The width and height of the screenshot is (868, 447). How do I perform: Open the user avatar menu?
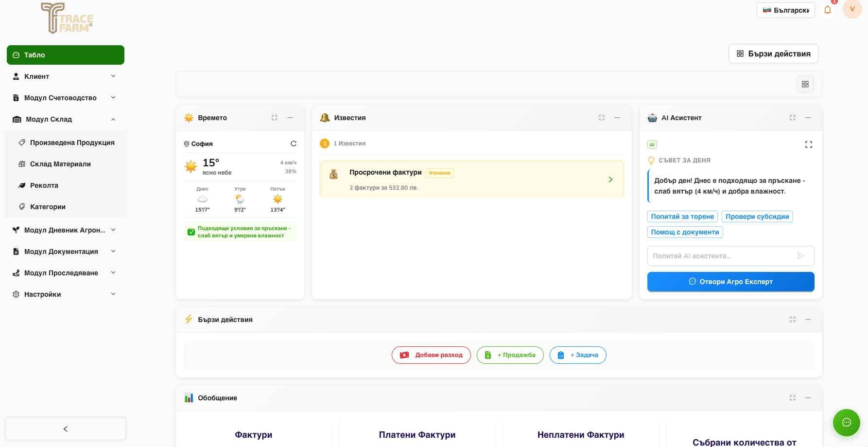[852, 9]
